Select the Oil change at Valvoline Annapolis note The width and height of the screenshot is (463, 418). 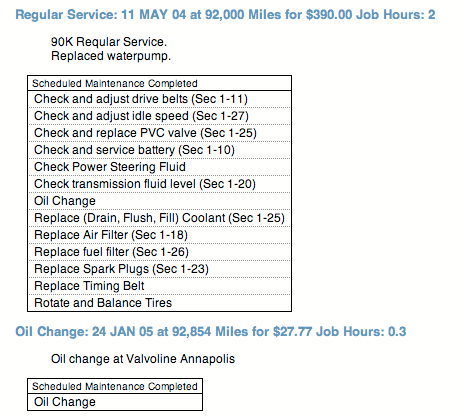[x=143, y=359]
